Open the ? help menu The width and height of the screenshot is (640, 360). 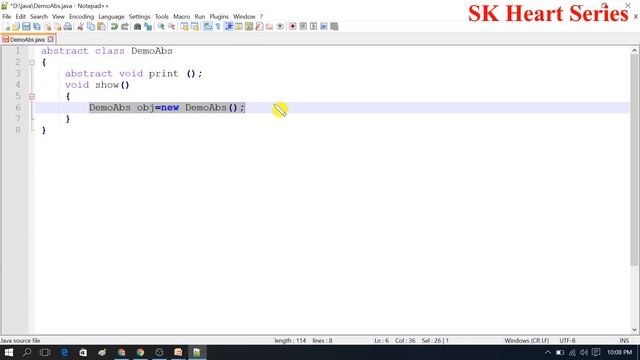pos(261,17)
